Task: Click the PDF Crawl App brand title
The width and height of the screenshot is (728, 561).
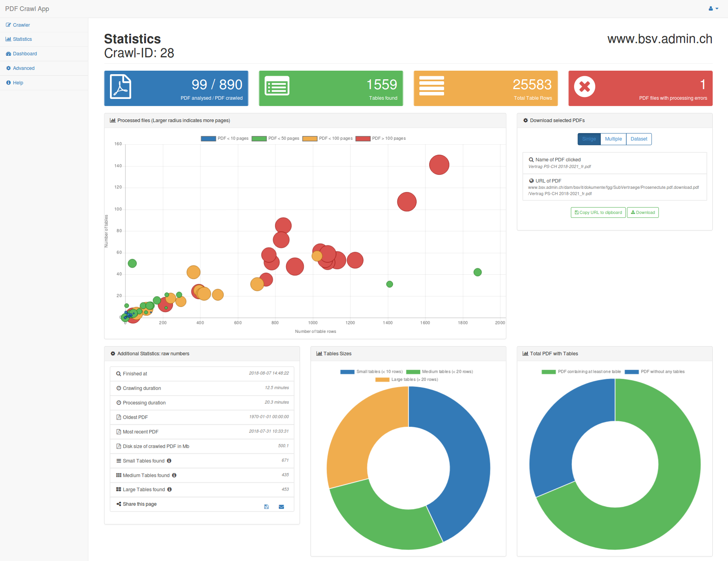Action: pyautogui.click(x=27, y=9)
